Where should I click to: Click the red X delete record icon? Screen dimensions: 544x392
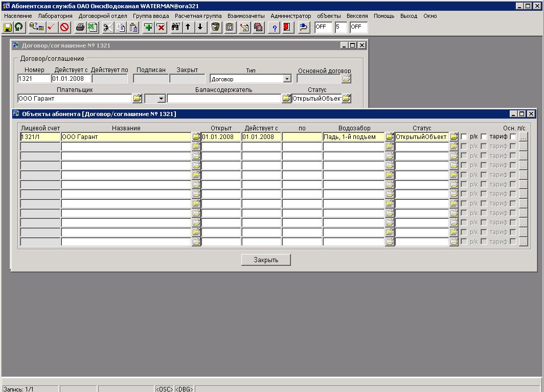[x=161, y=27]
